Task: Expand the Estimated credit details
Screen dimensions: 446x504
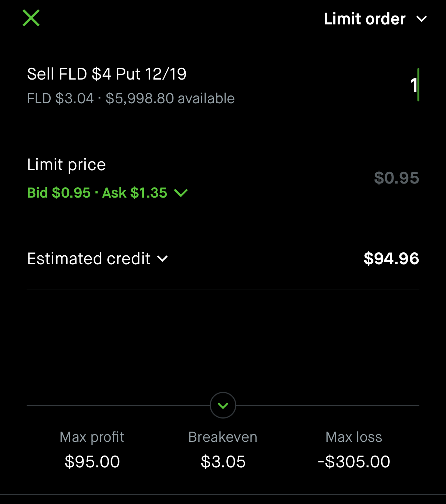Action: 89,259
